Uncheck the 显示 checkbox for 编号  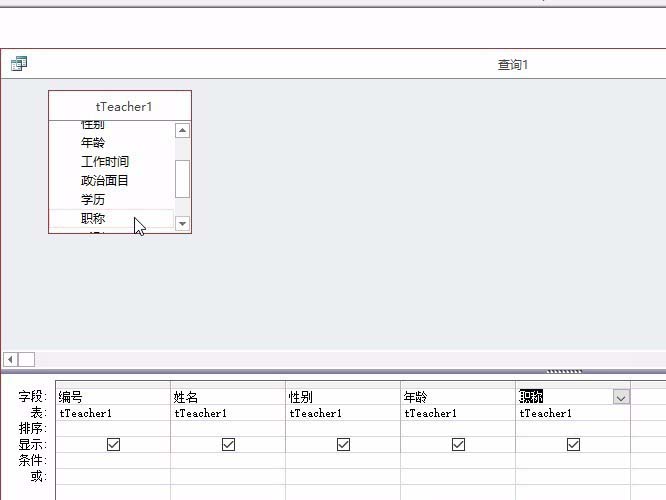113,445
